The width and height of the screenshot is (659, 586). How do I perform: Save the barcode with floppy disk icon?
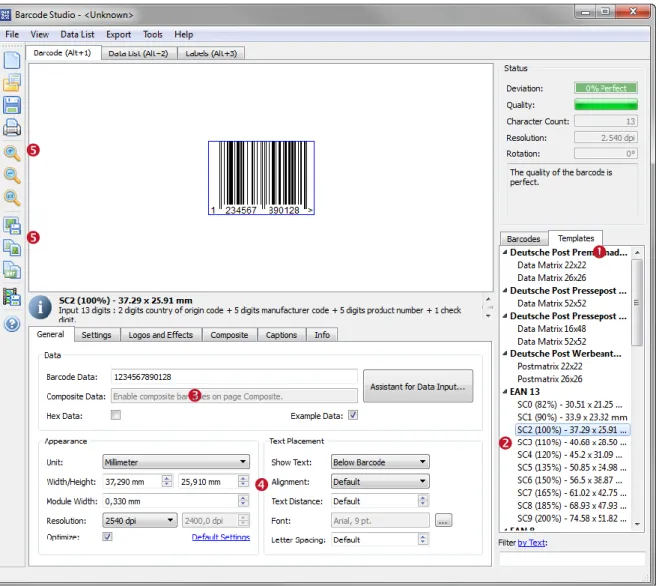[12, 105]
